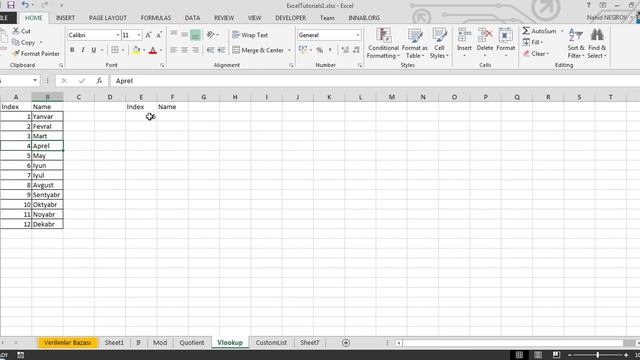
Task: Open Cell Styles gallery
Action: tap(439, 43)
